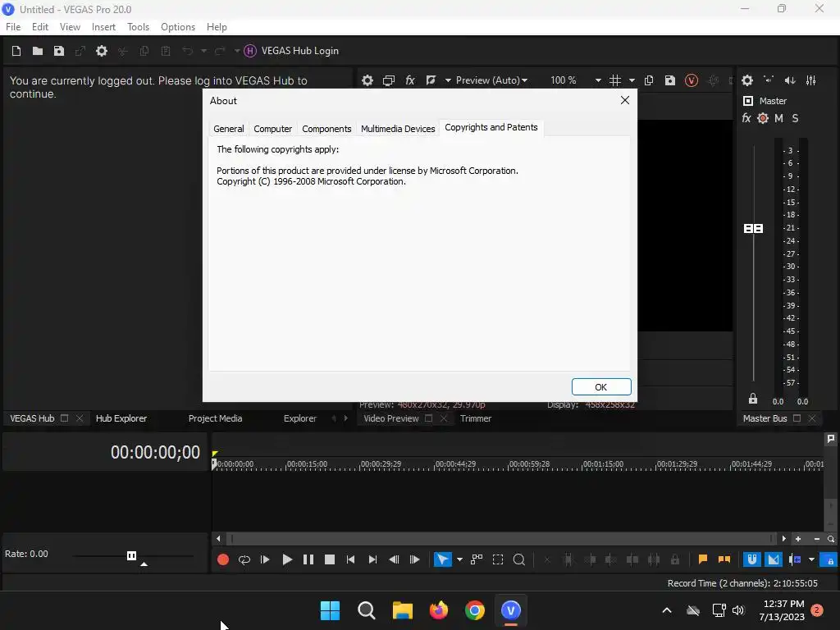The width and height of the screenshot is (840, 630).
Task: Toggle downmix output icon in Master Bus
Action: [768, 80]
